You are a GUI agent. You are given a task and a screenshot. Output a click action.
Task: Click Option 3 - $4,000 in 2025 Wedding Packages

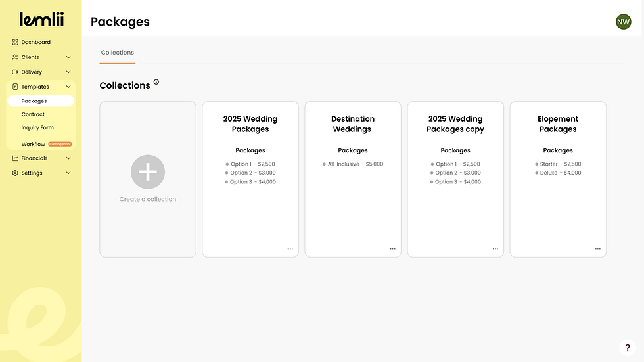pyautogui.click(x=250, y=182)
